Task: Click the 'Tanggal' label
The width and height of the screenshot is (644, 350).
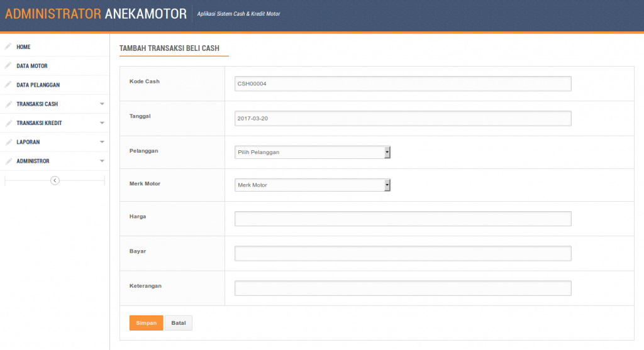Action: tap(140, 116)
